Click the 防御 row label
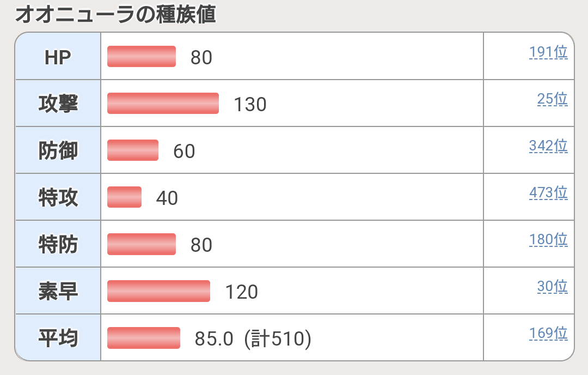Image resolution: width=588 pixels, height=375 pixels. click(58, 151)
